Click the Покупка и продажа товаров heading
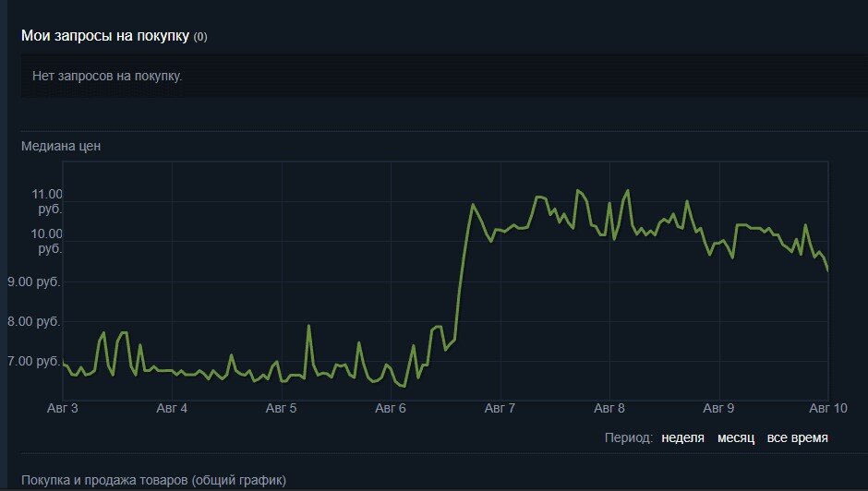Image resolution: width=868 pixels, height=491 pixels. click(153, 480)
